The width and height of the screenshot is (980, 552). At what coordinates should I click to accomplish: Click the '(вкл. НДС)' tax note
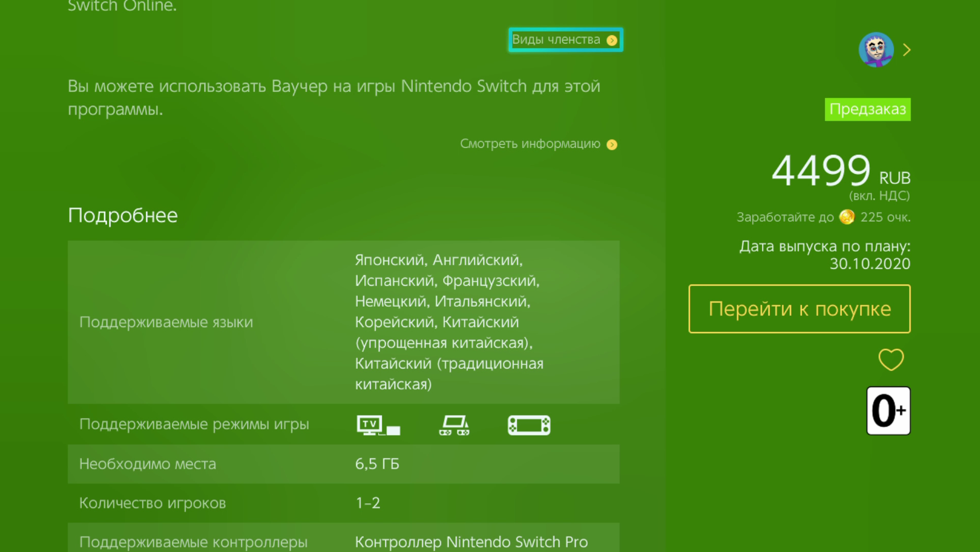879,196
